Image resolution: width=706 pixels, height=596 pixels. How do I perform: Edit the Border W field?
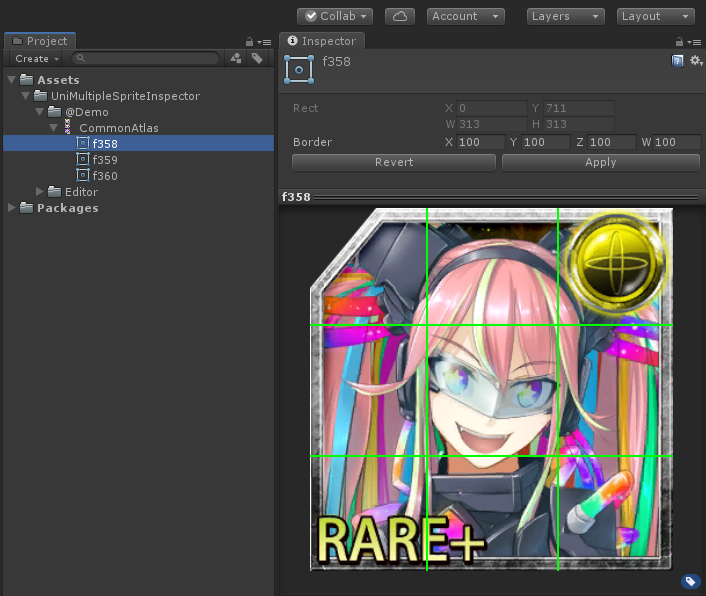pyautogui.click(x=677, y=142)
